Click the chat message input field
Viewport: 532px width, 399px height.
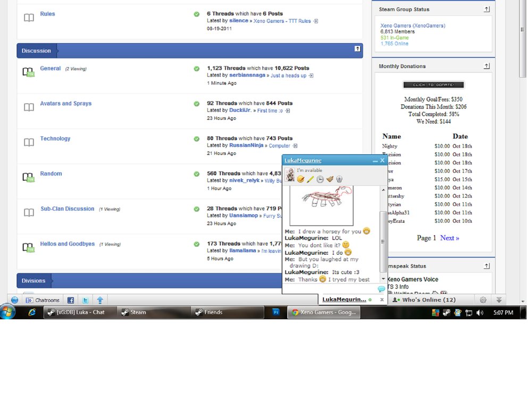click(330, 289)
